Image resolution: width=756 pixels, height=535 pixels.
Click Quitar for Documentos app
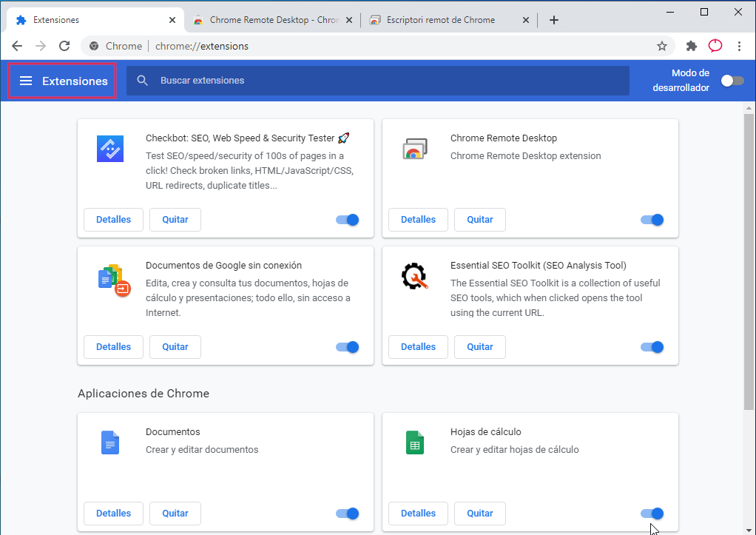(175, 514)
